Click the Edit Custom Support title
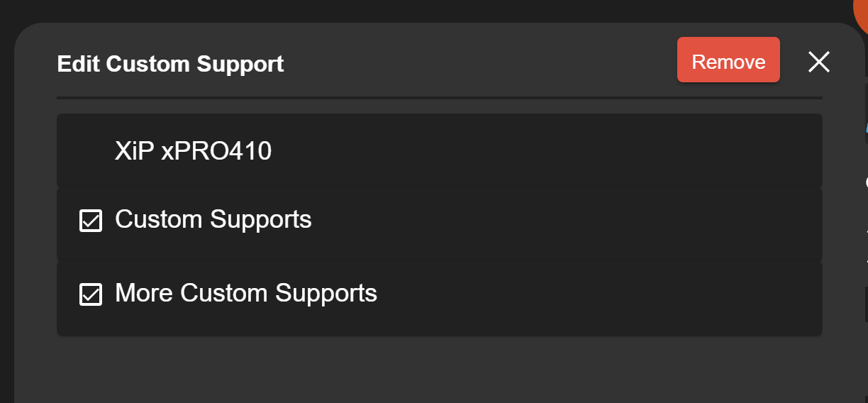The width and height of the screenshot is (868, 403). (170, 63)
